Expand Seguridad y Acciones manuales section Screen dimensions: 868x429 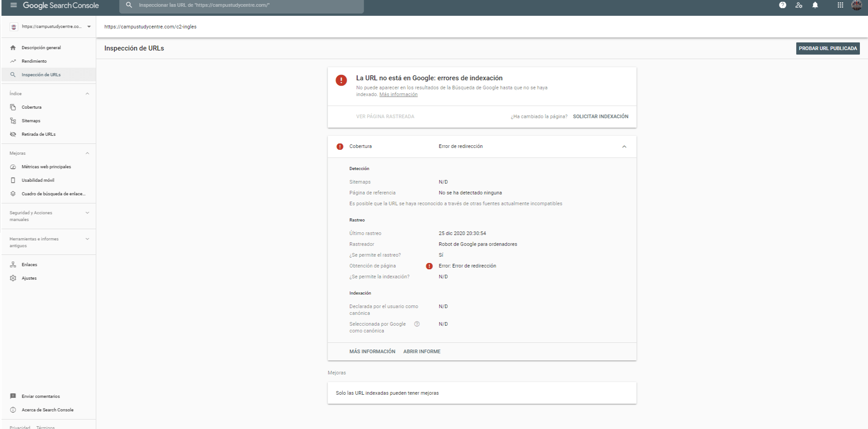coord(88,213)
